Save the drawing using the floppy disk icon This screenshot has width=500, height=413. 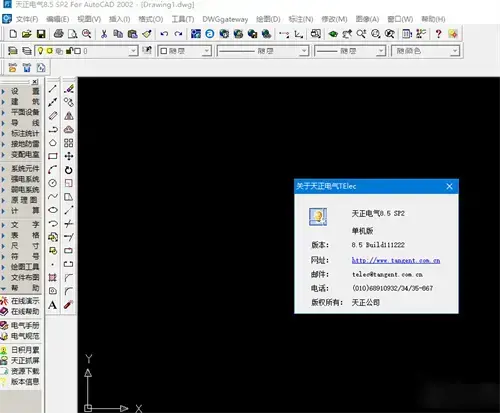tap(41, 34)
